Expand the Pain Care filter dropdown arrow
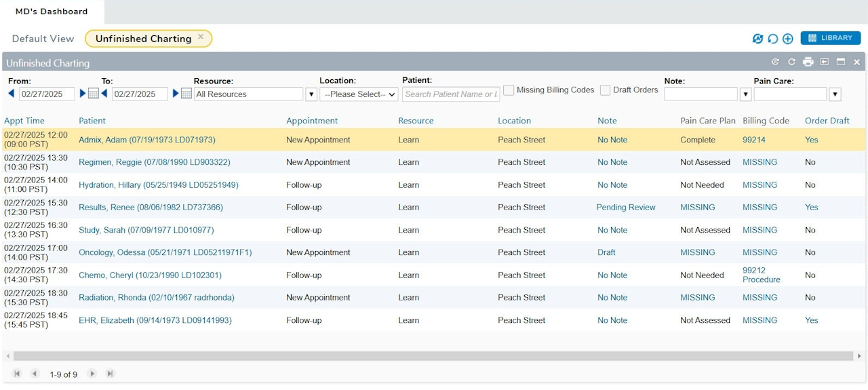The height and width of the screenshot is (390, 868). 835,94
